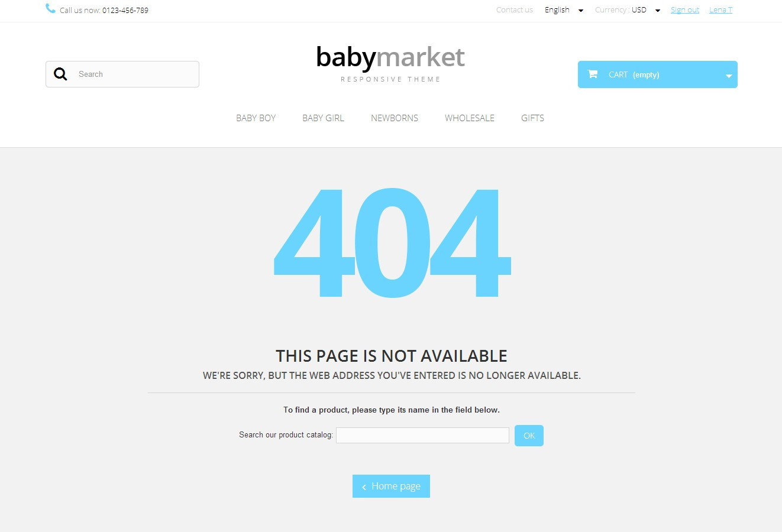
Task: Open the Baby Girl menu
Action: (323, 118)
